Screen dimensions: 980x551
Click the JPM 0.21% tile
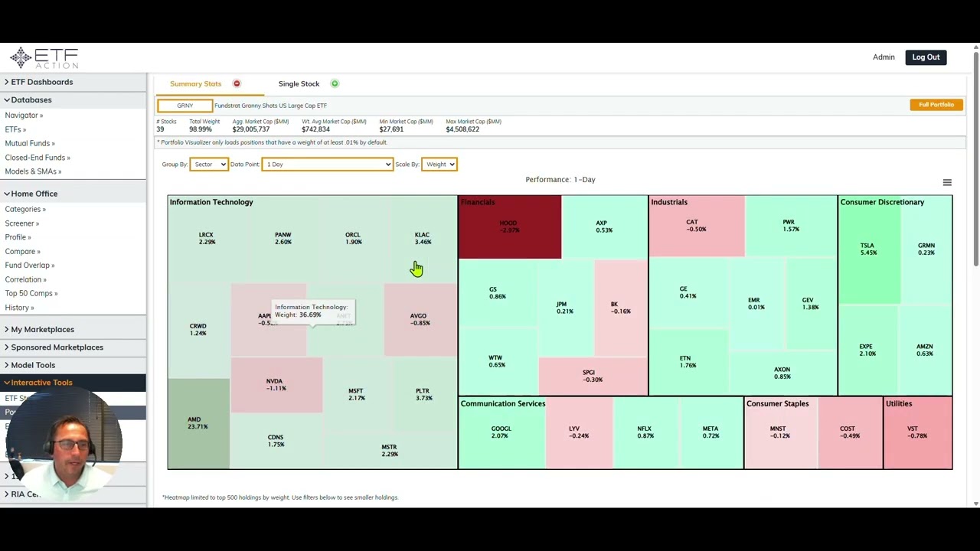(565, 308)
